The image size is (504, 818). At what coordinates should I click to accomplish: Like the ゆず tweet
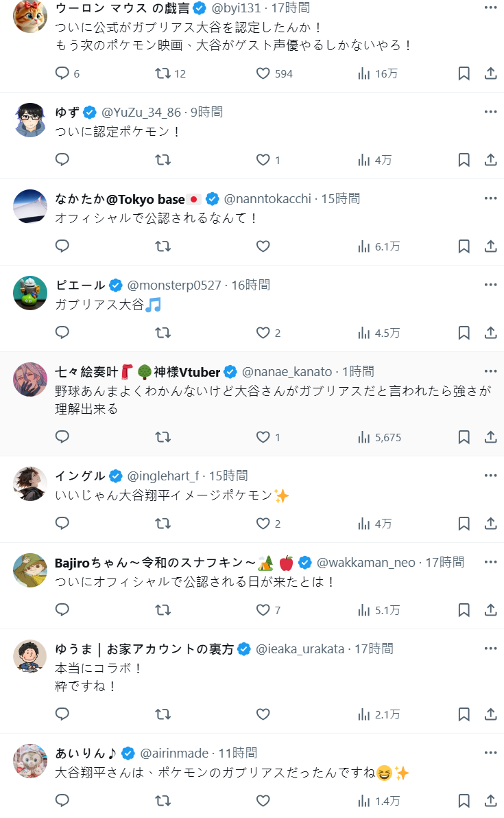coord(263,160)
